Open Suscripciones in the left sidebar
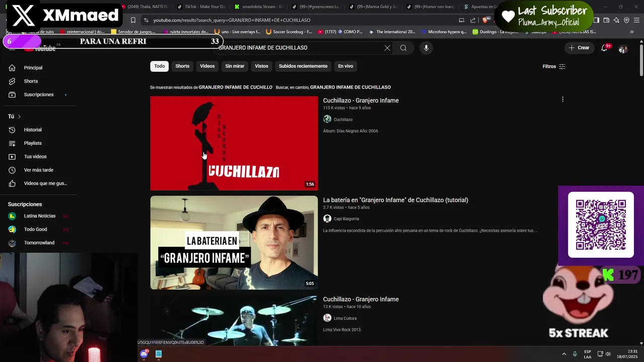 (38, 95)
